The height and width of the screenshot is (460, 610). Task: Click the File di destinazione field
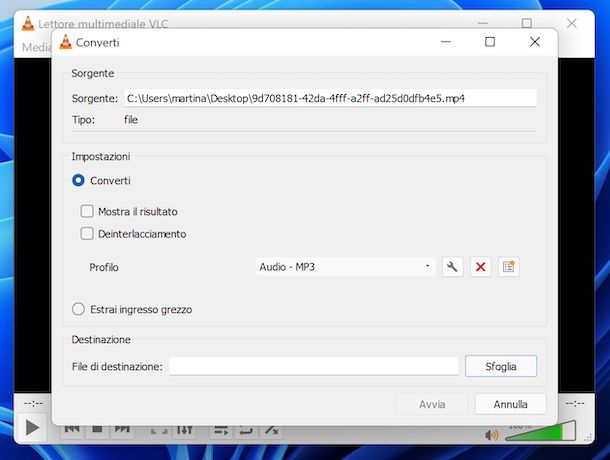click(x=314, y=366)
